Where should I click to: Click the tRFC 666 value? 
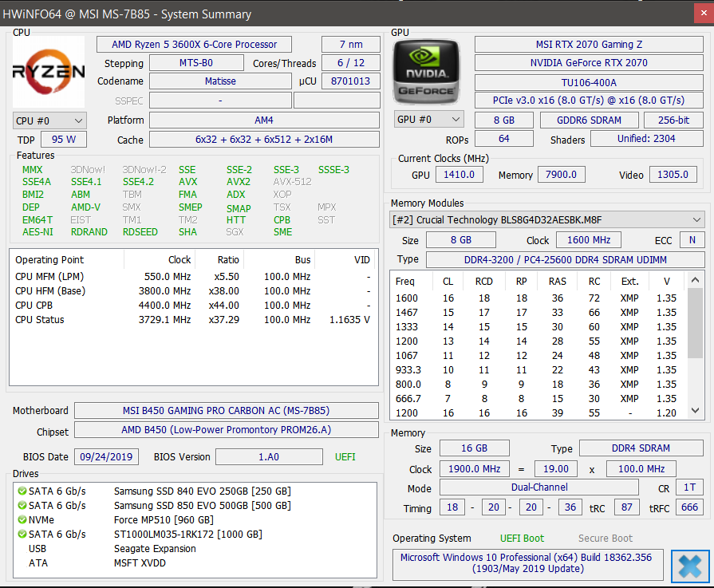(x=690, y=507)
